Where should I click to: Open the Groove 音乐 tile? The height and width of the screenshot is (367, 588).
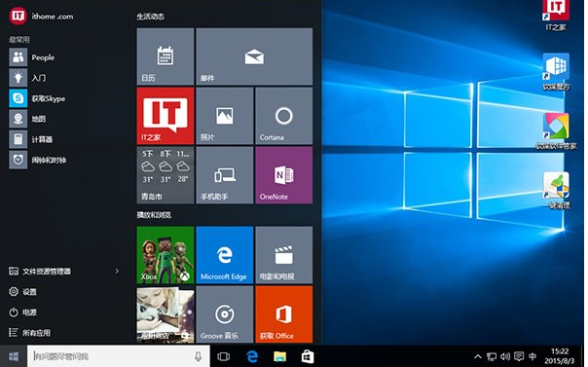[x=225, y=314]
